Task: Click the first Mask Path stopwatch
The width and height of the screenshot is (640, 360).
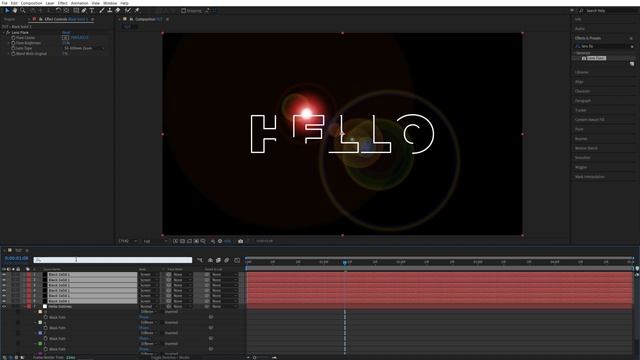Action: pyautogui.click(x=46, y=317)
